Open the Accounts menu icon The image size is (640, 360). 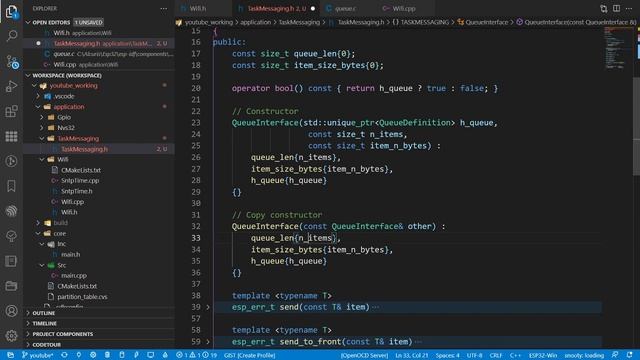pyautogui.click(x=11, y=311)
